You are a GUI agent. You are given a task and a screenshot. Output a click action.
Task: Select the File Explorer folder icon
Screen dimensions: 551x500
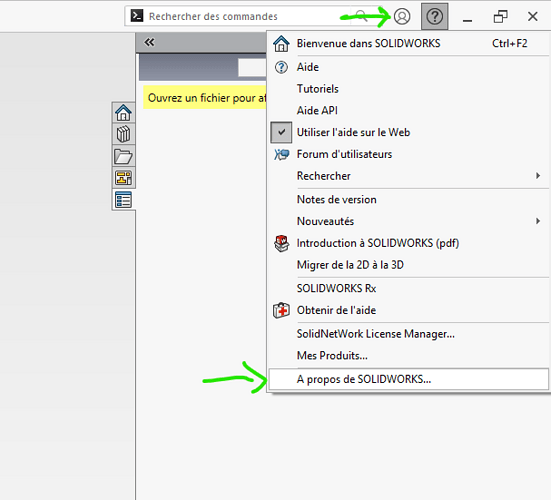click(x=123, y=156)
